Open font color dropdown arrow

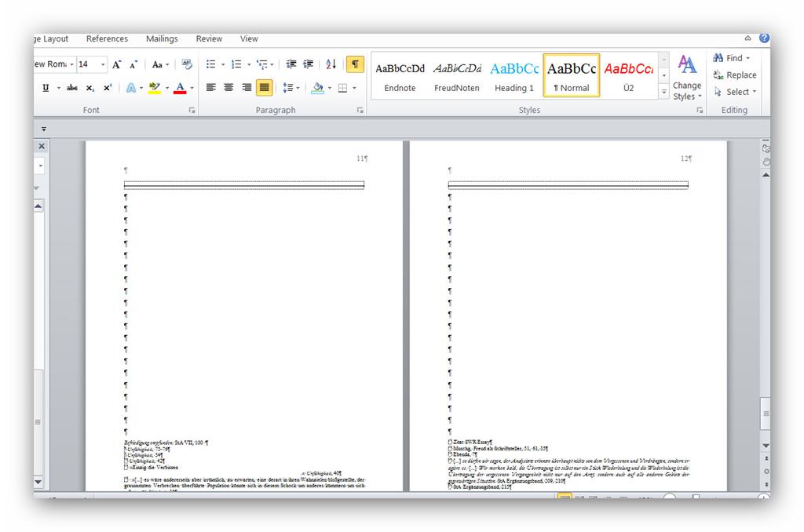click(192, 88)
